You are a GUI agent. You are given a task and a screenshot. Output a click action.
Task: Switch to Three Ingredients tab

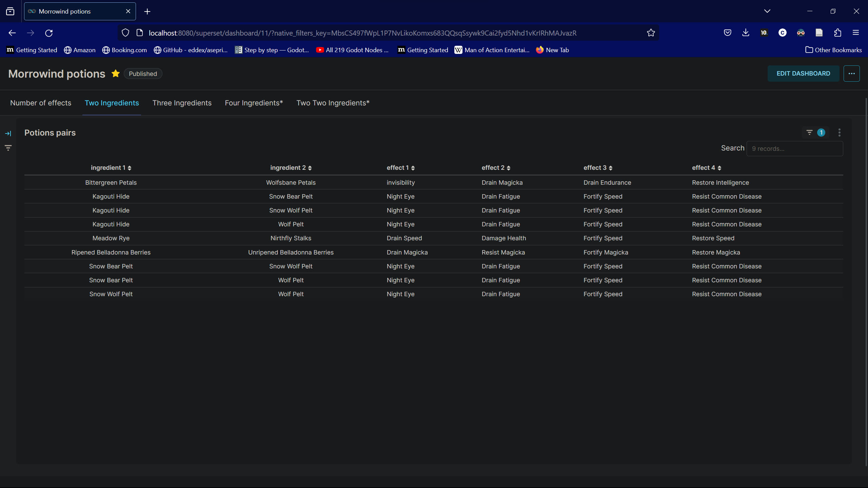tap(182, 103)
